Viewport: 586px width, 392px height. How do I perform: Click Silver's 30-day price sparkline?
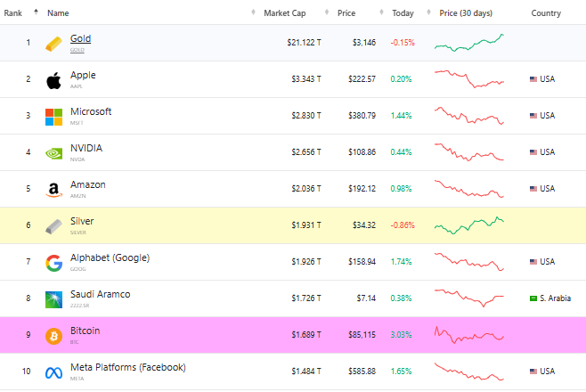pos(469,225)
